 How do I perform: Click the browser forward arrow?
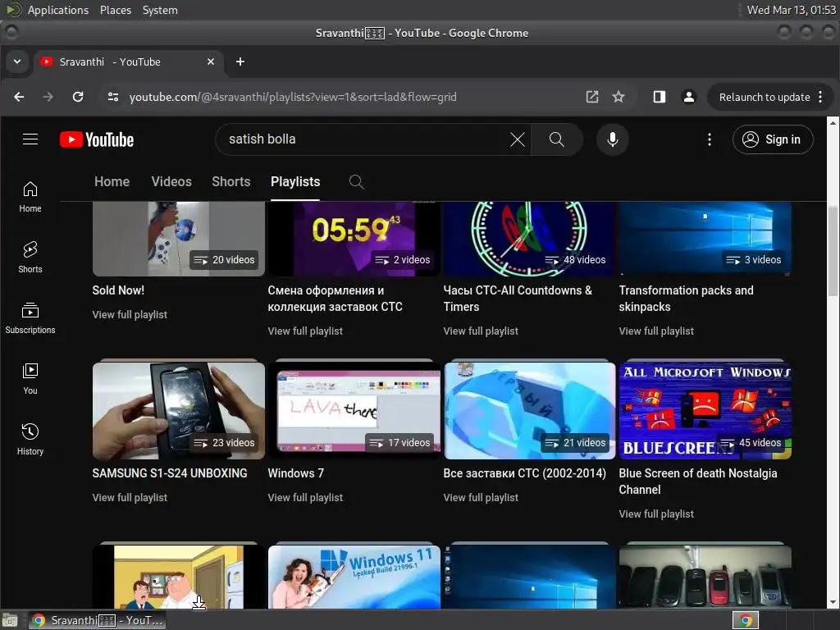tap(48, 97)
